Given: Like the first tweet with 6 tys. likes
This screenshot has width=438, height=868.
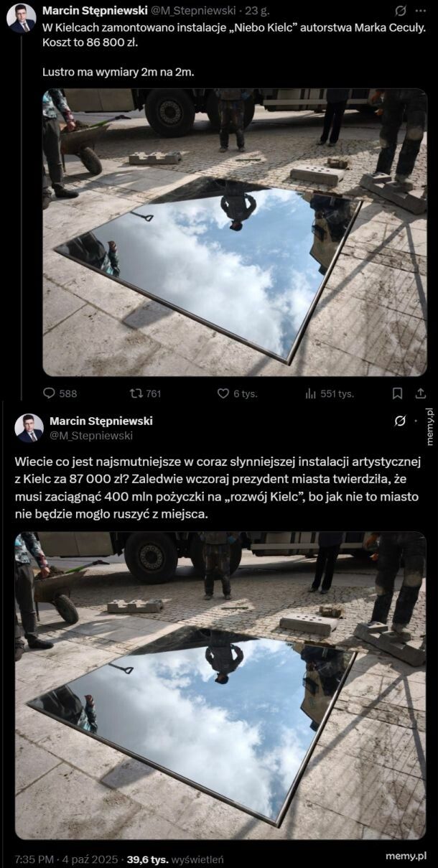Looking at the screenshot, I should pyautogui.click(x=223, y=393).
